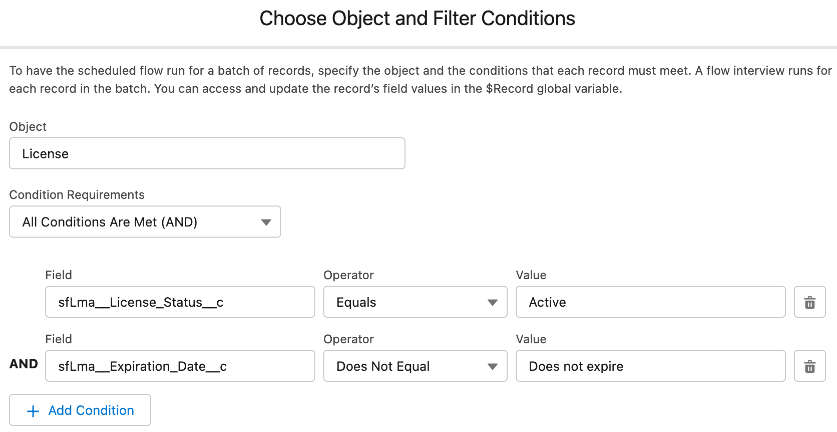
Task: Click the Condition Requirements label
Action: pyautogui.click(x=77, y=194)
